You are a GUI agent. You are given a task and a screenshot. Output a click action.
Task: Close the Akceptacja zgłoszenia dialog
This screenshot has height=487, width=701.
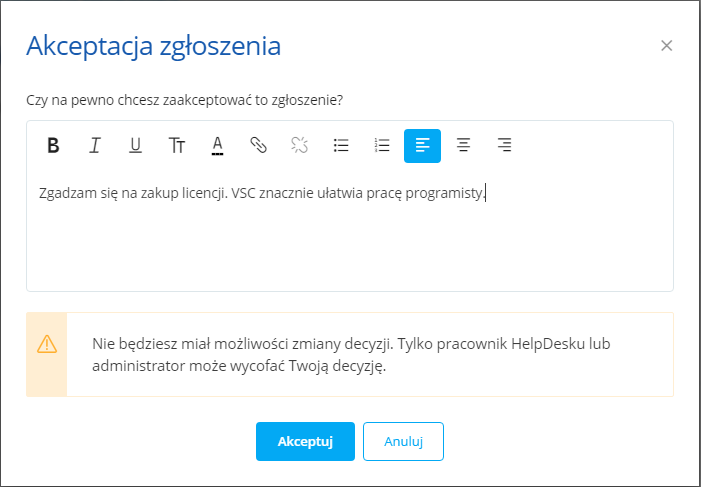pos(667,46)
